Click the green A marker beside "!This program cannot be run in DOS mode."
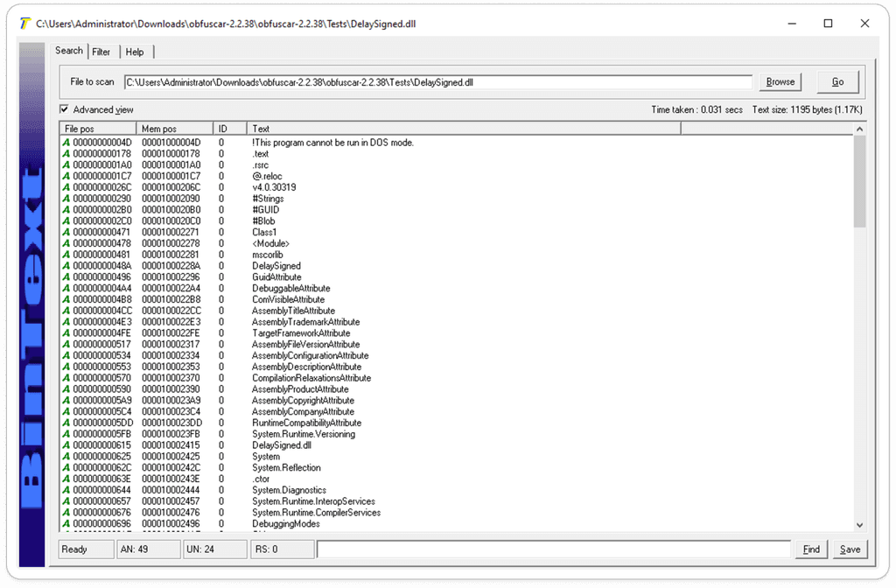 click(x=65, y=142)
